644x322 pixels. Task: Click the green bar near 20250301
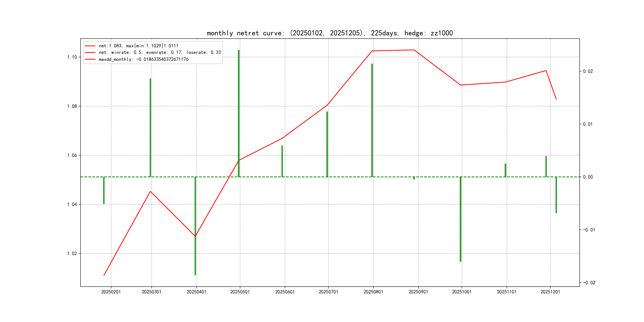[x=150, y=127]
